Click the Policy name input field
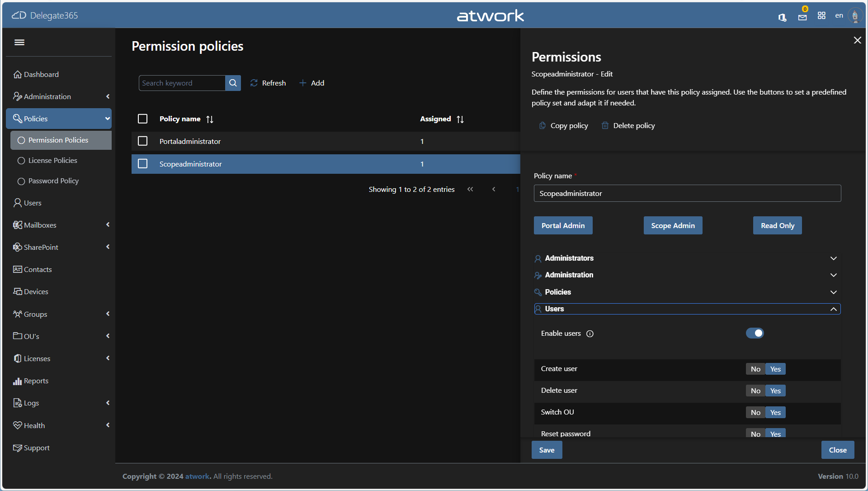 pyautogui.click(x=687, y=193)
